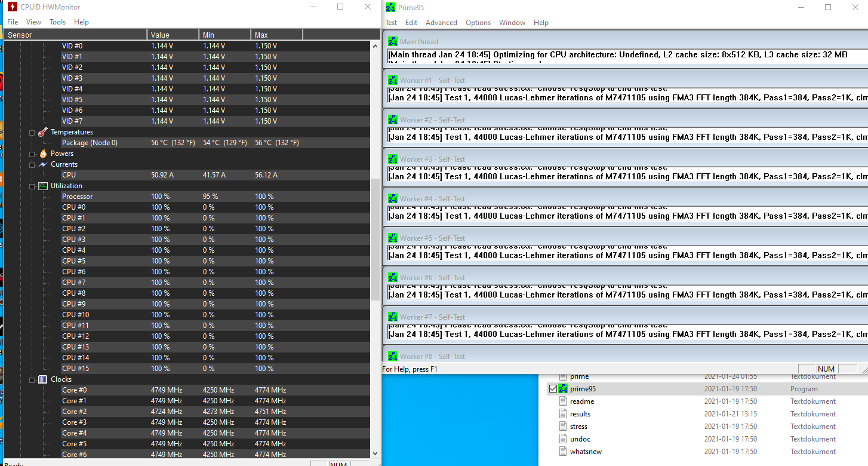The image size is (868, 466).
Task: Open the Advanced menu in Prime95
Action: [441, 23]
